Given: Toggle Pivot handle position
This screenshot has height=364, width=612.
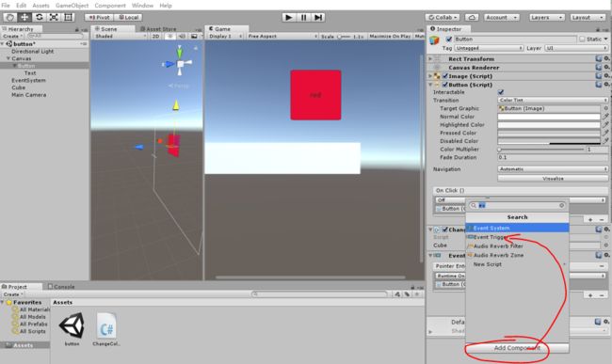Looking at the screenshot, I should (x=99, y=17).
